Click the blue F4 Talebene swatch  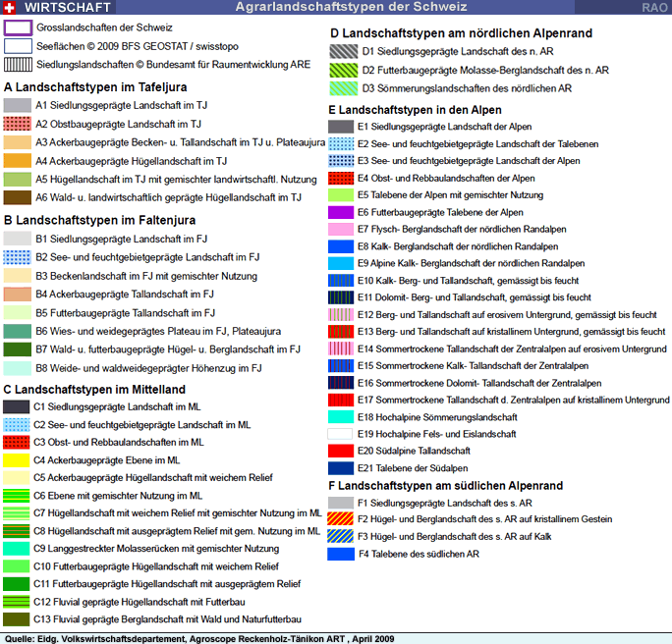341,555
